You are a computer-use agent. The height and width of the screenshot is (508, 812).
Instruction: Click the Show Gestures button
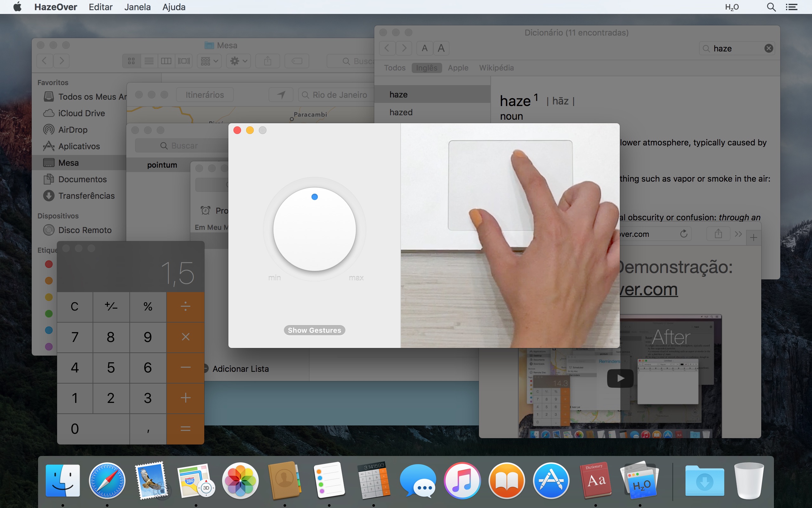click(x=314, y=330)
